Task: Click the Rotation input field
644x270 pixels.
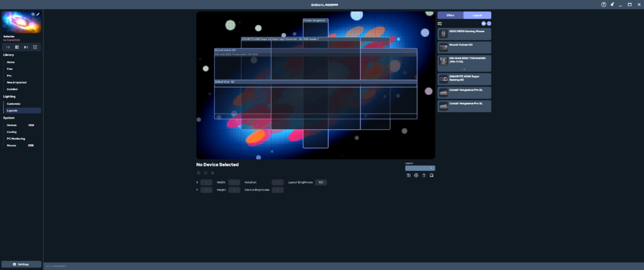Action: (278, 182)
